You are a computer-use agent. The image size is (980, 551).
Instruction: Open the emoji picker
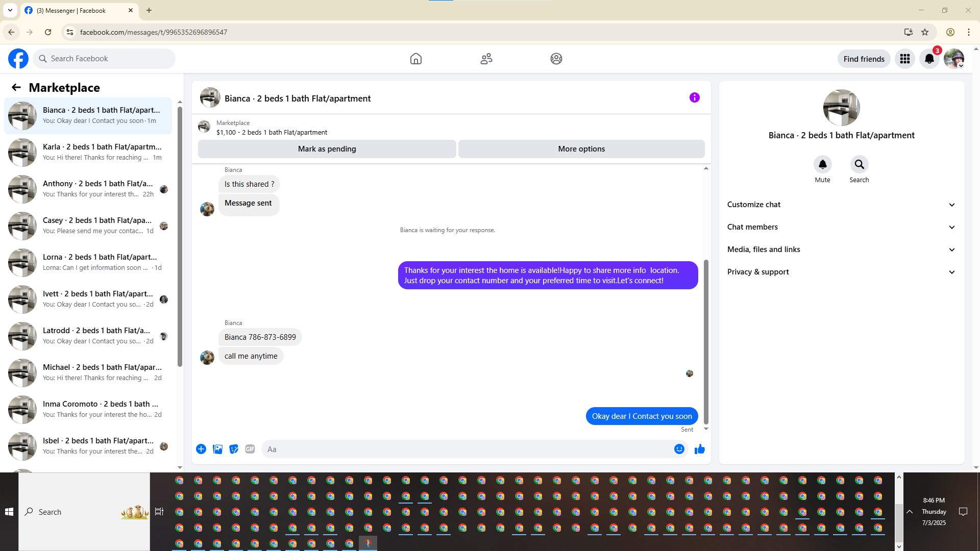(679, 449)
